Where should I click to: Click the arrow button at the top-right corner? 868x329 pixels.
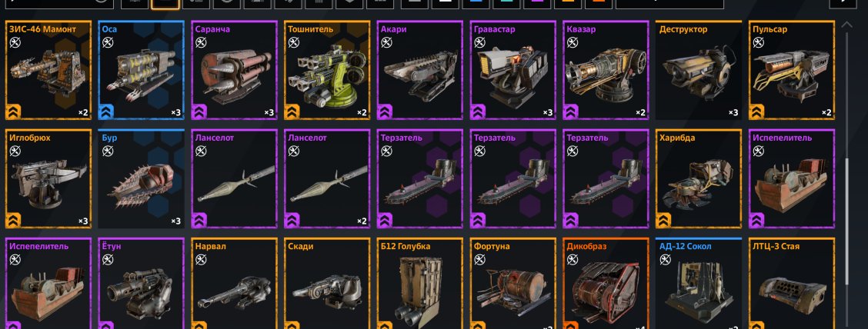pyautogui.click(x=846, y=3)
